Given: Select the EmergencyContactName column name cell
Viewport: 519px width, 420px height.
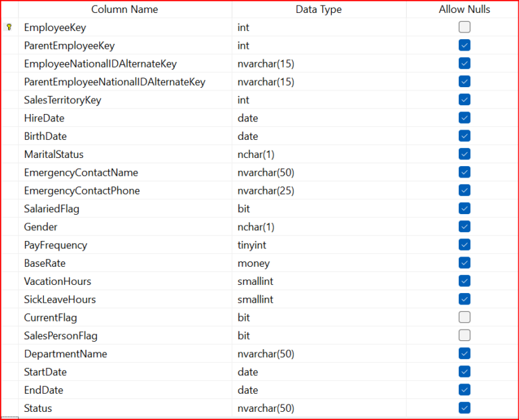Looking at the screenshot, I should pos(125,172).
